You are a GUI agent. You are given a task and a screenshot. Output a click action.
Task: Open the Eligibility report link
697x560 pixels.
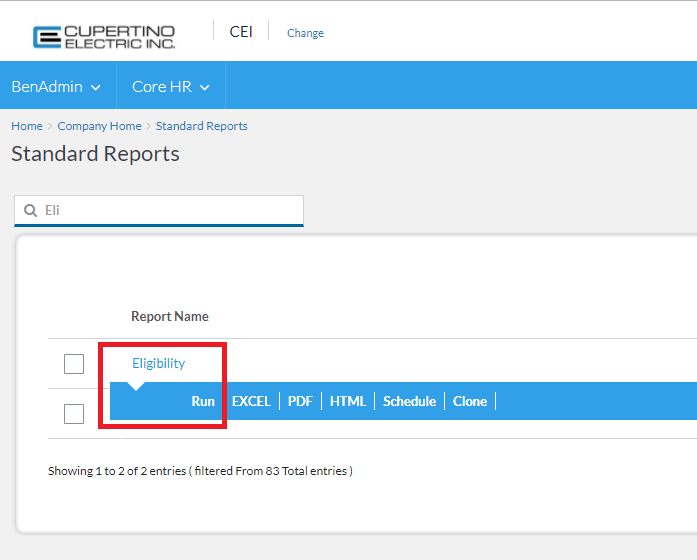[x=159, y=363]
